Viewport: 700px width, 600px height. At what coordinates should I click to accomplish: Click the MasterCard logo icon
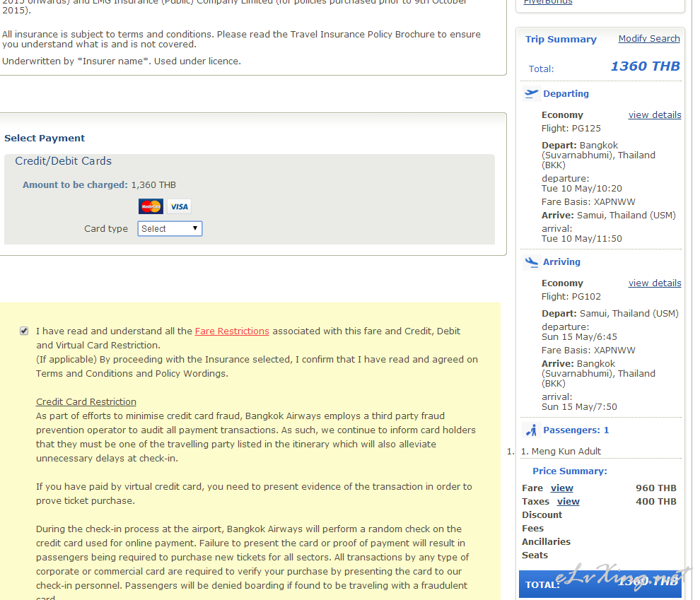pos(151,206)
